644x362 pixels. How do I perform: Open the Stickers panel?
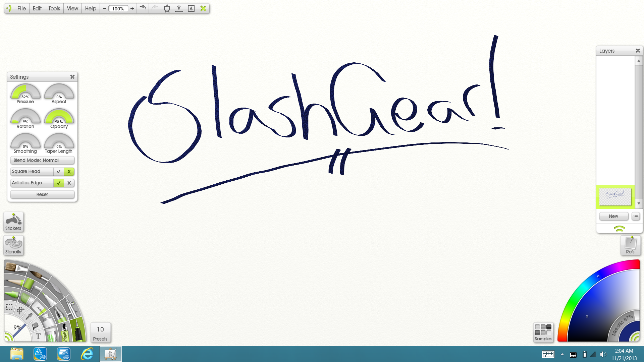tap(13, 222)
